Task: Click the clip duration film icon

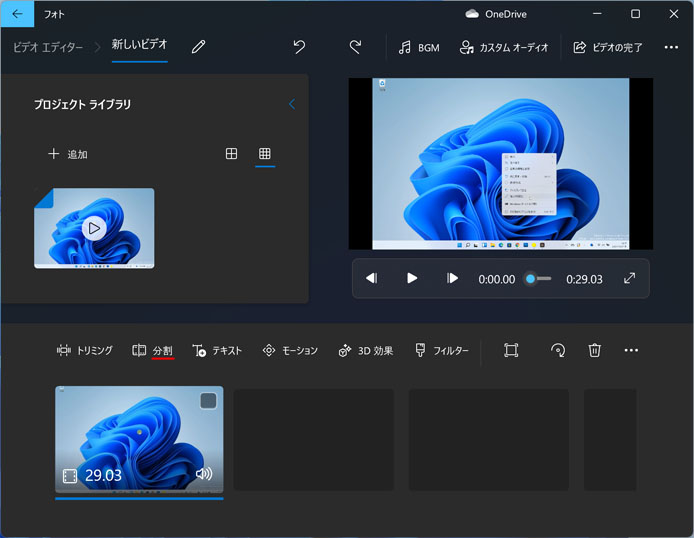Action: pyautogui.click(x=70, y=476)
